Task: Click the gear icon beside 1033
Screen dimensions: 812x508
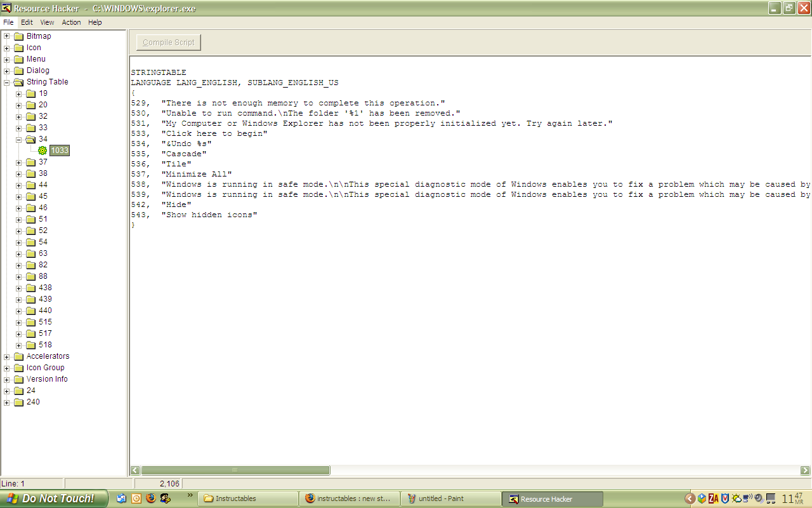Action: coord(43,150)
